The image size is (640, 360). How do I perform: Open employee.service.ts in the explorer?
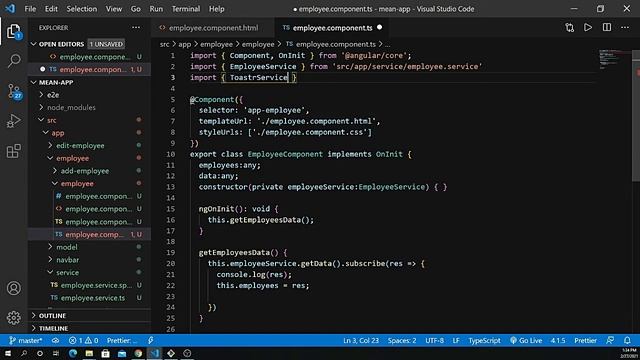click(93, 298)
